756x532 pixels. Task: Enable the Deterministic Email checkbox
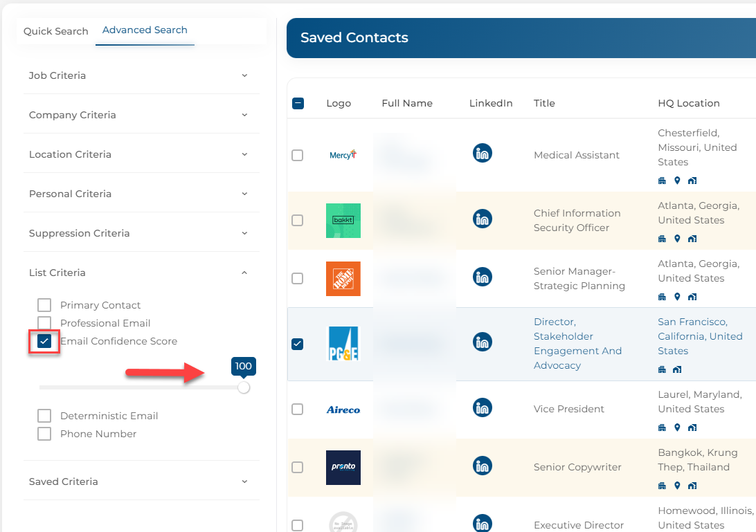point(44,416)
